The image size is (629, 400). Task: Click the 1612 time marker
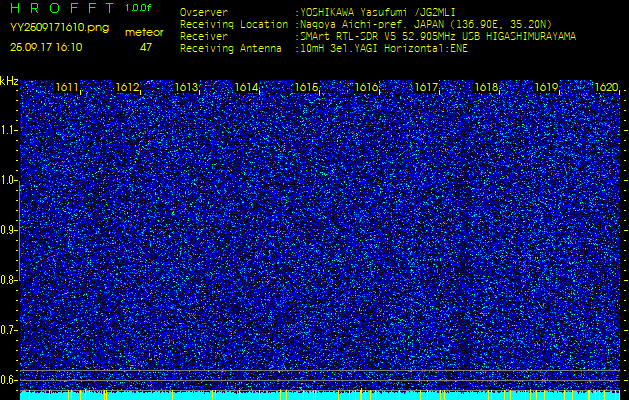pos(127,87)
